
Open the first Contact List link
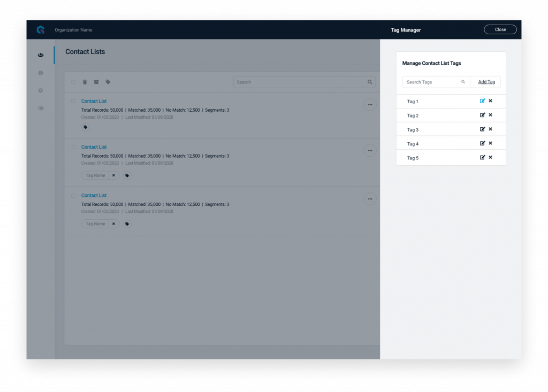[x=94, y=101]
